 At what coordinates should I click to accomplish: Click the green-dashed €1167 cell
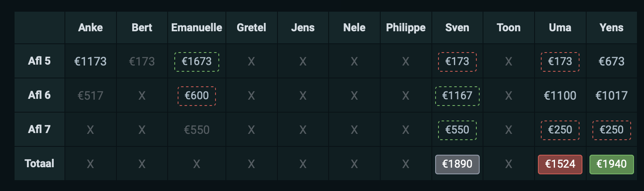click(x=457, y=96)
